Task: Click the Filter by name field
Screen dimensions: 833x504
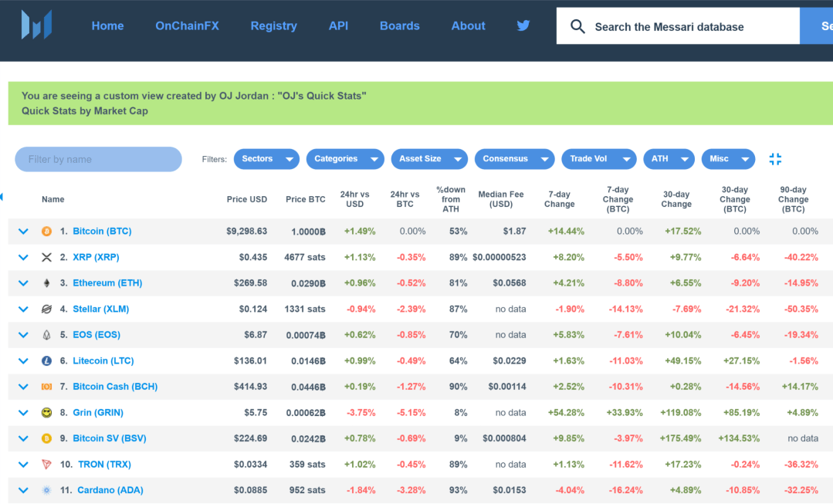Action: 98,160
